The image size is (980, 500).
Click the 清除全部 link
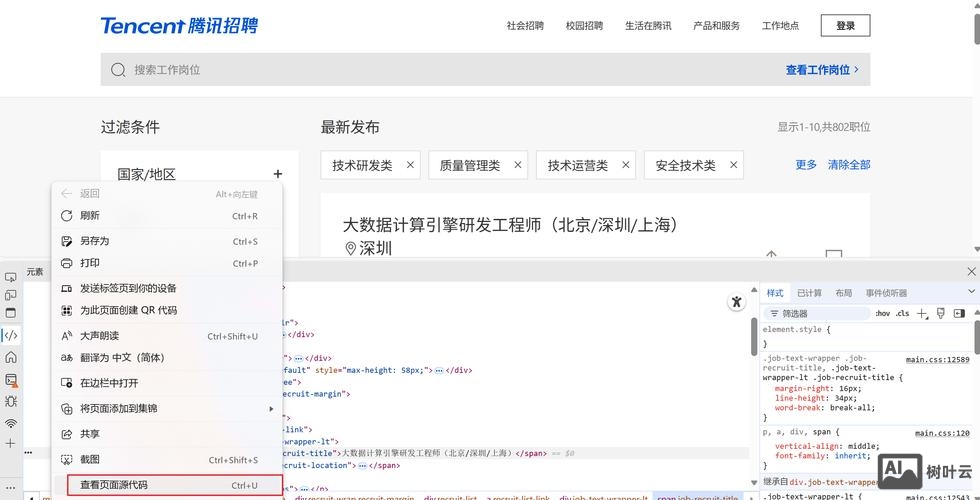pyautogui.click(x=848, y=165)
